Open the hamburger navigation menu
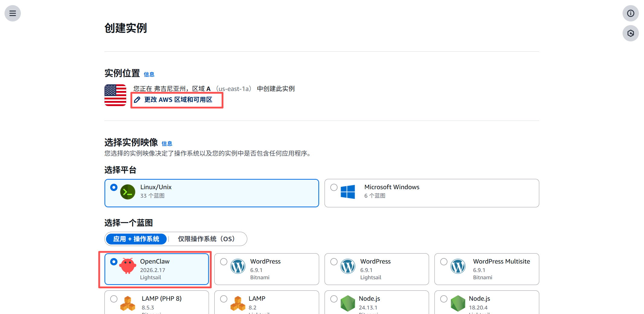644x314 pixels. [13, 13]
